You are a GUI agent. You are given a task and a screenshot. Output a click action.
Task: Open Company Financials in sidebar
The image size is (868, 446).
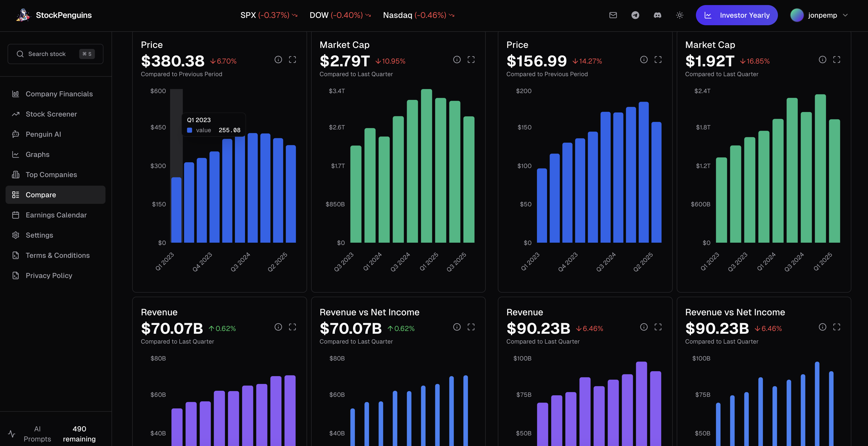tap(59, 94)
